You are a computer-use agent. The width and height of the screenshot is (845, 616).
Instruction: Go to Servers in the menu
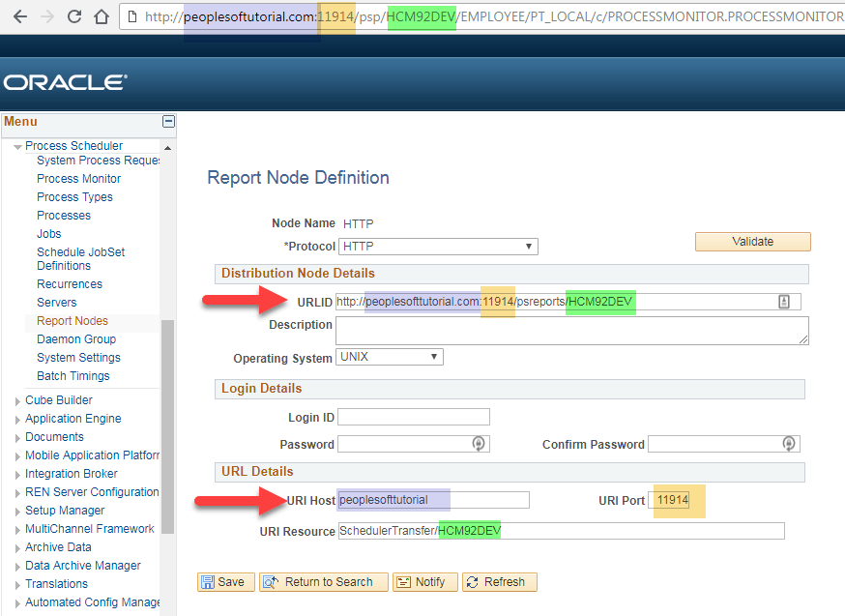57,303
